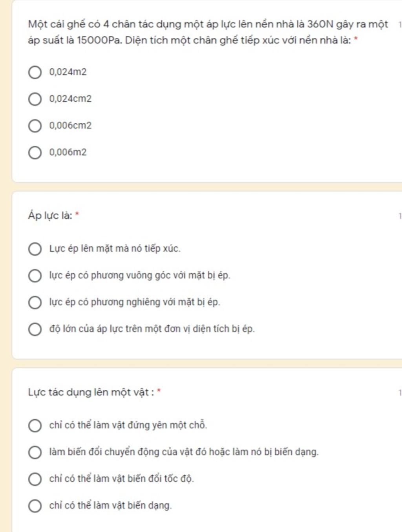402x532 pixels.
Task: Pick 'chỉ có thể làm vật biến đổi tốc độ'
Action: pyautogui.click(x=35, y=479)
